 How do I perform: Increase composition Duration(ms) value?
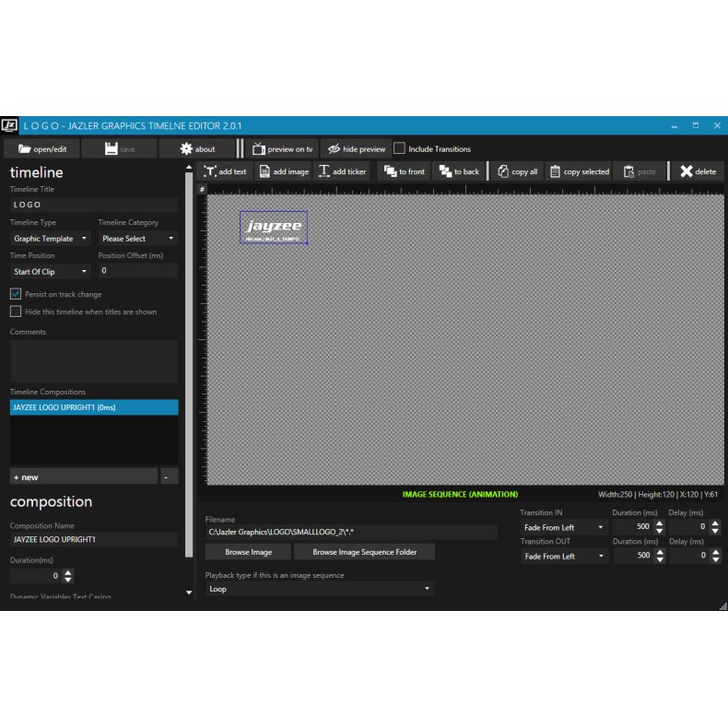click(x=68, y=572)
